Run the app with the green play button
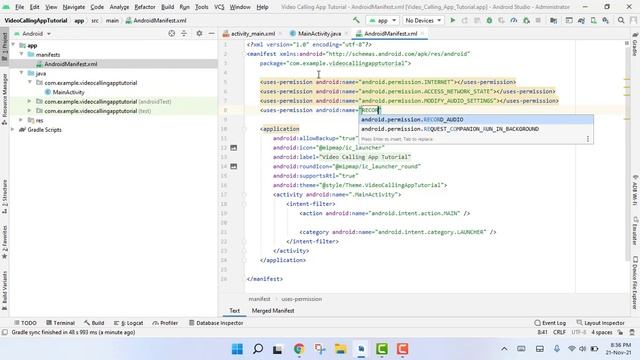 click(452, 20)
